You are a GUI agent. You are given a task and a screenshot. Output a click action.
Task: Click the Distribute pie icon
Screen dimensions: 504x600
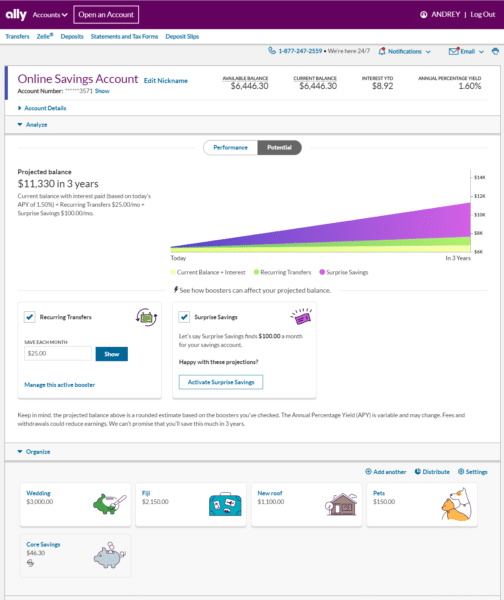click(418, 471)
